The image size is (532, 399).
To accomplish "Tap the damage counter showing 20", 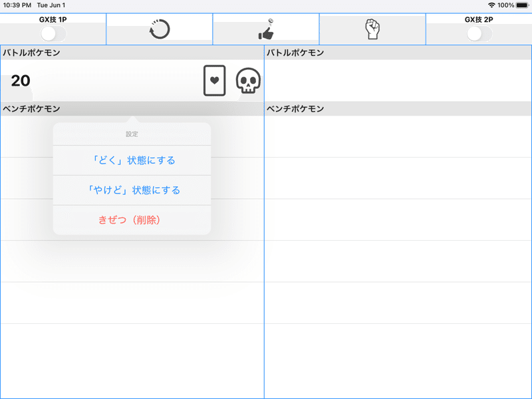I will coord(20,80).
